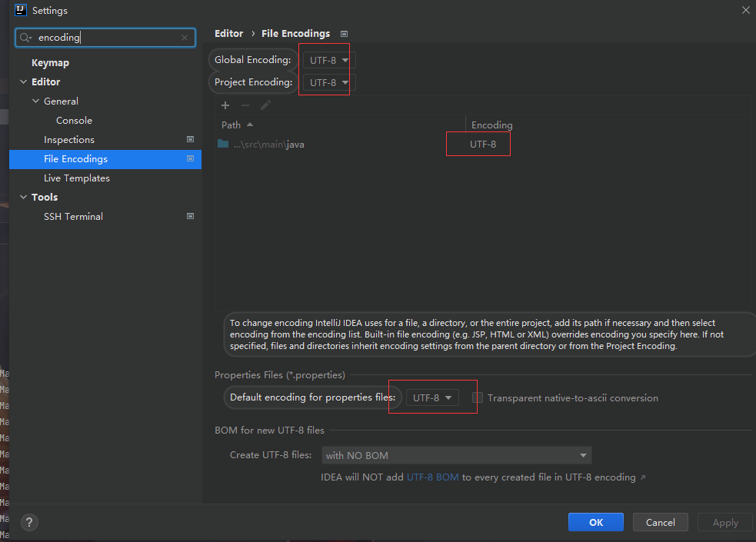The width and height of the screenshot is (756, 542).
Task: Select Live Templates settings page
Action: (x=77, y=178)
